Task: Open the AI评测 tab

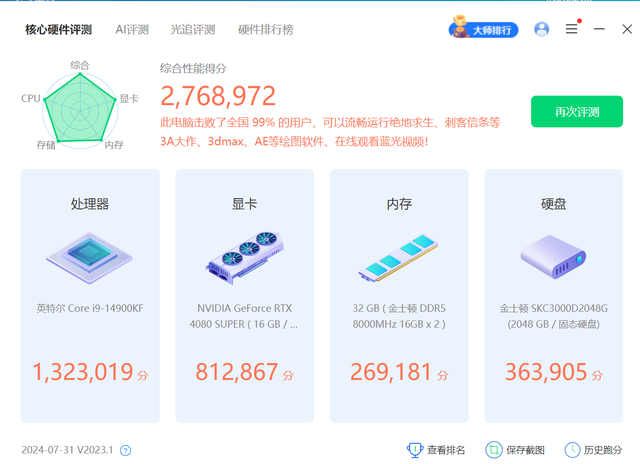Action: [132, 30]
